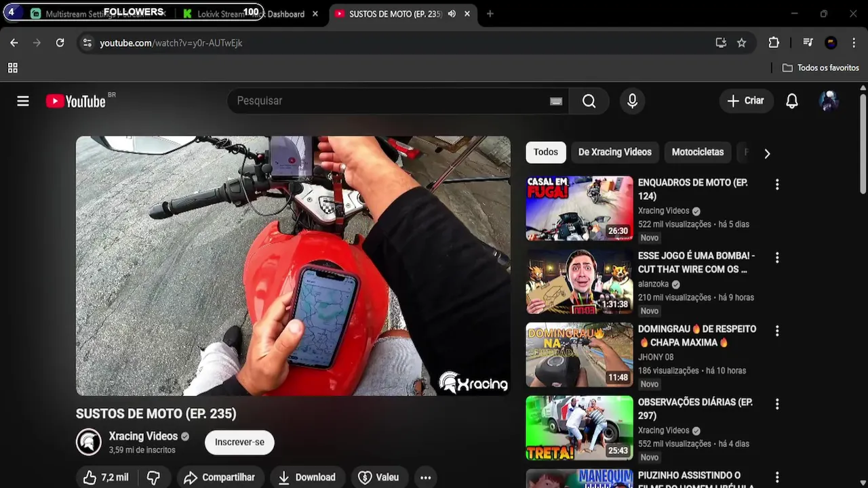Open Chrome three-dot menu
The width and height of the screenshot is (868, 488).
(854, 43)
